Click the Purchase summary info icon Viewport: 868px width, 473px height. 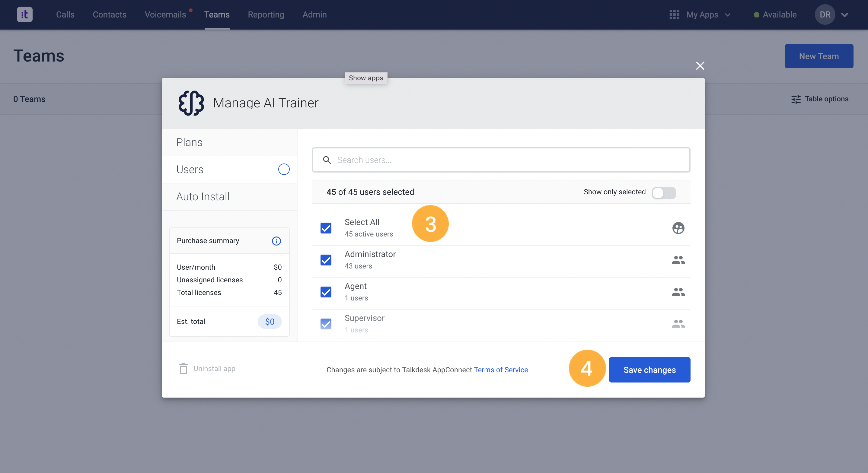pos(276,241)
